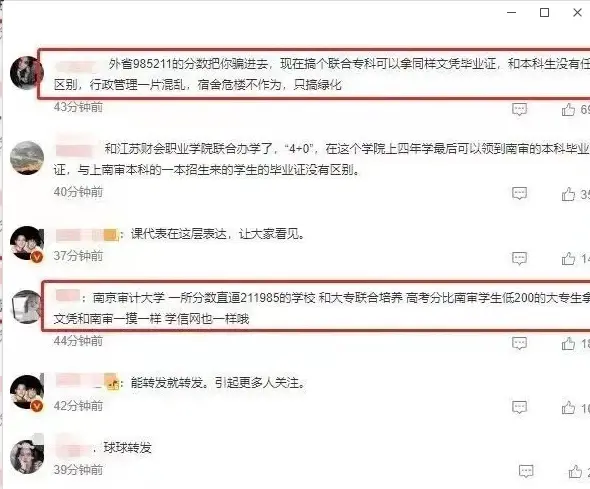The height and width of the screenshot is (489, 590).
Task: Click the reply icon on the 40分钟前 comment
Action: pos(519,194)
